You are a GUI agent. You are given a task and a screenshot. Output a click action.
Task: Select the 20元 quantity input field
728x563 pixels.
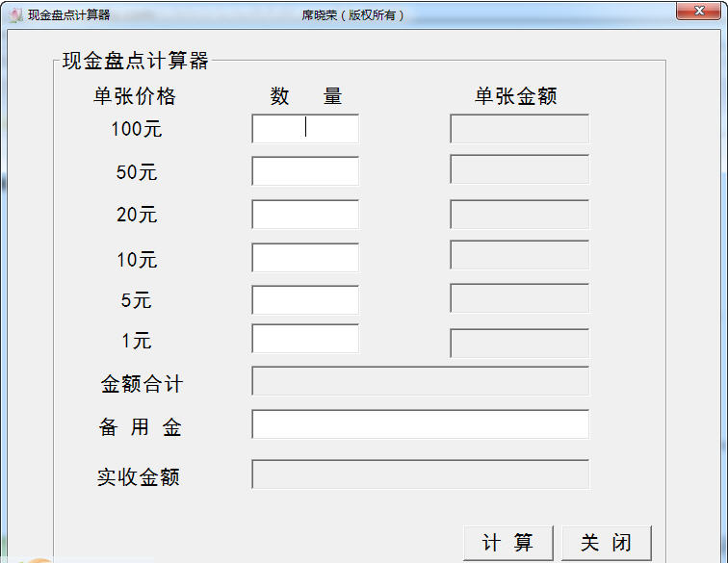[305, 215]
